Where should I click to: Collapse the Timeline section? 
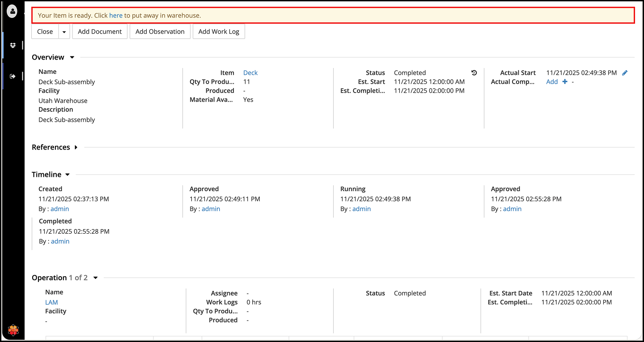pos(68,175)
